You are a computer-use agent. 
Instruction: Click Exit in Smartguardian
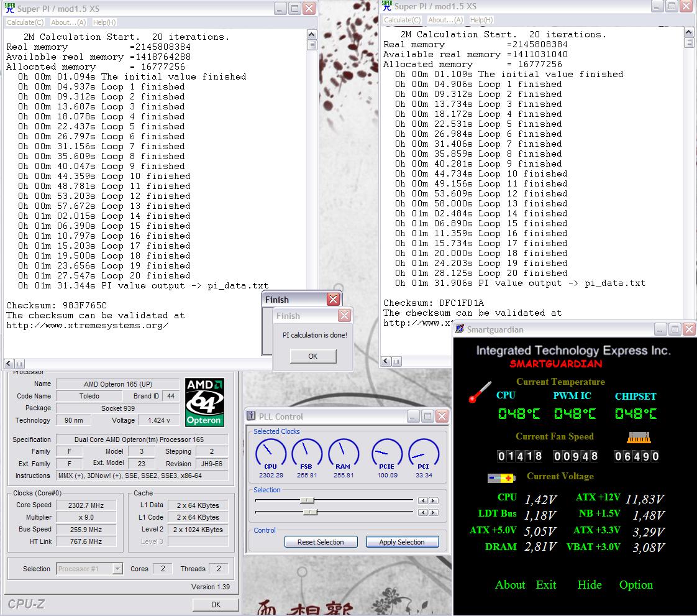546,585
